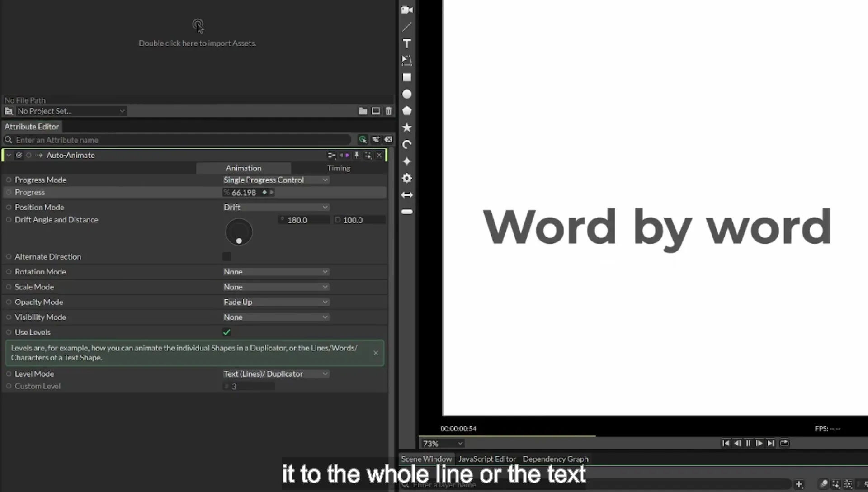The height and width of the screenshot is (492, 868).
Task: Open the 73% viewport zoom dropdown
Action: click(x=443, y=444)
